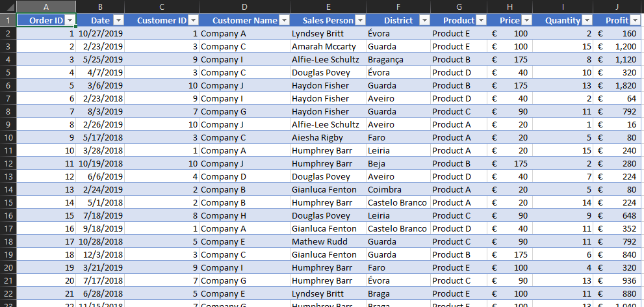Select Product D cell in row 17
The height and width of the screenshot is (307, 644).
(459, 228)
